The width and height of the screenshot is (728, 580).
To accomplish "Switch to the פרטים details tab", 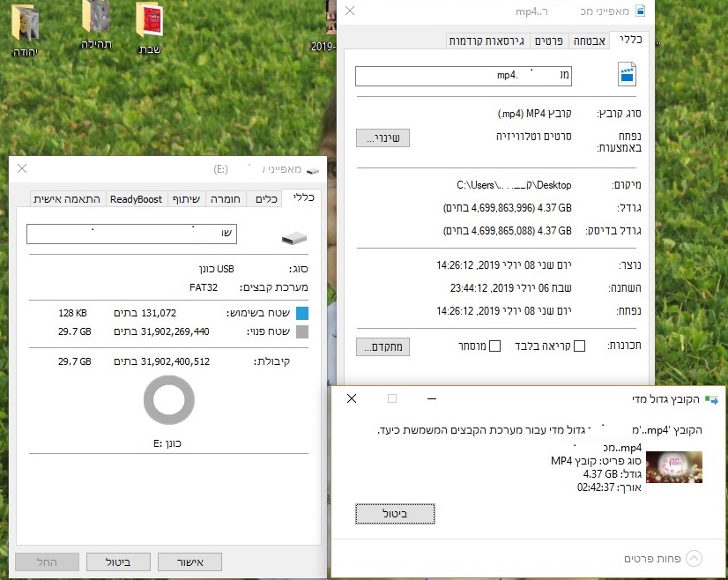I will coord(551,40).
